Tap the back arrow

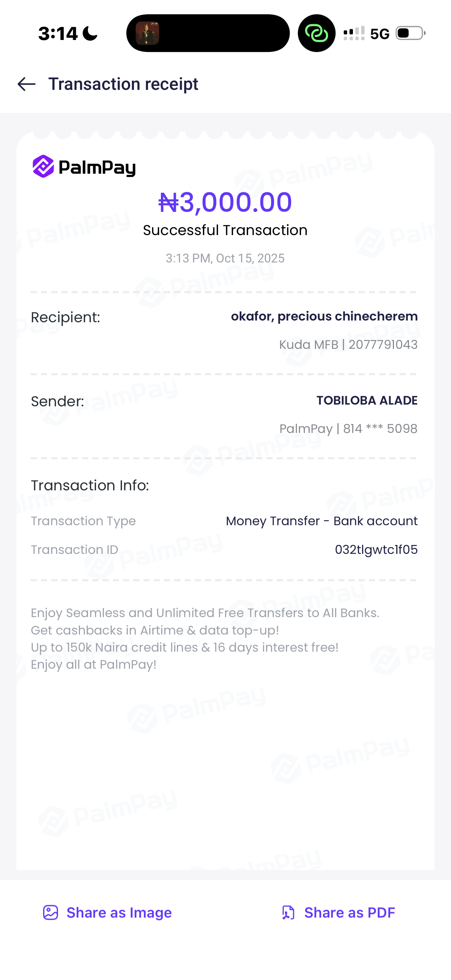pos(27,84)
